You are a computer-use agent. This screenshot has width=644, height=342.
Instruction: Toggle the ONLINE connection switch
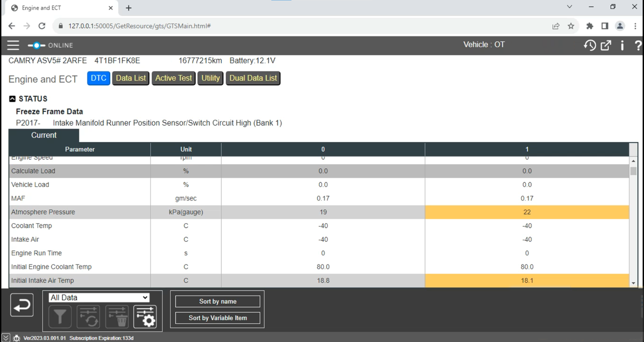click(x=36, y=45)
